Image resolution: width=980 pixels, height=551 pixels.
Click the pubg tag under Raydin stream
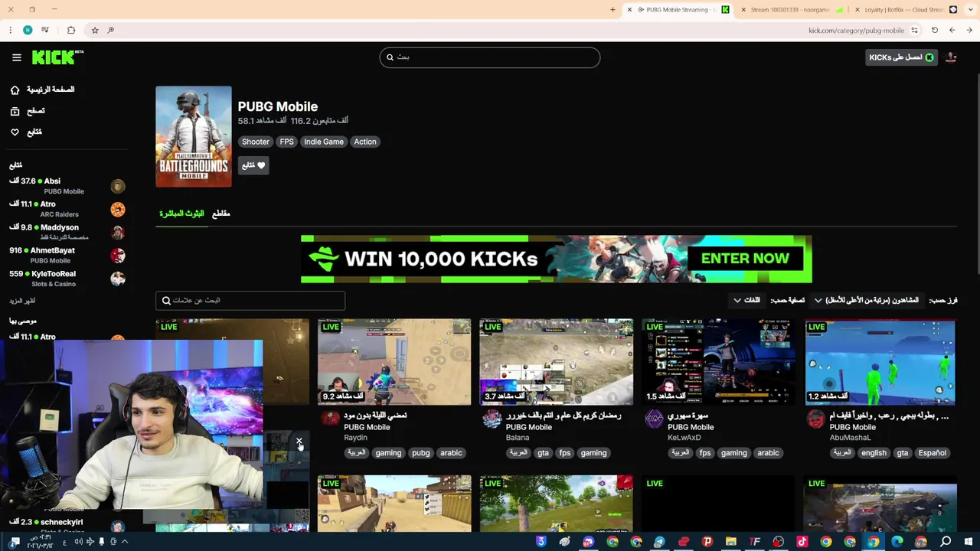coord(421,453)
